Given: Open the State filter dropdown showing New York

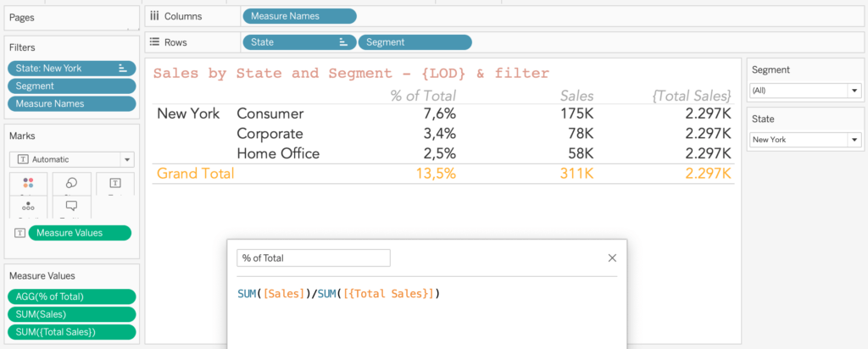Looking at the screenshot, I should [x=853, y=139].
